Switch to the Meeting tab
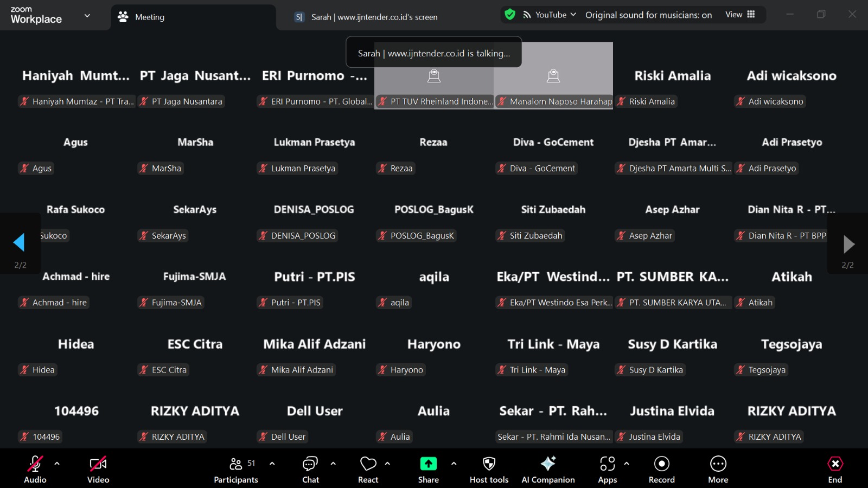The width and height of the screenshot is (868, 488). click(x=149, y=17)
